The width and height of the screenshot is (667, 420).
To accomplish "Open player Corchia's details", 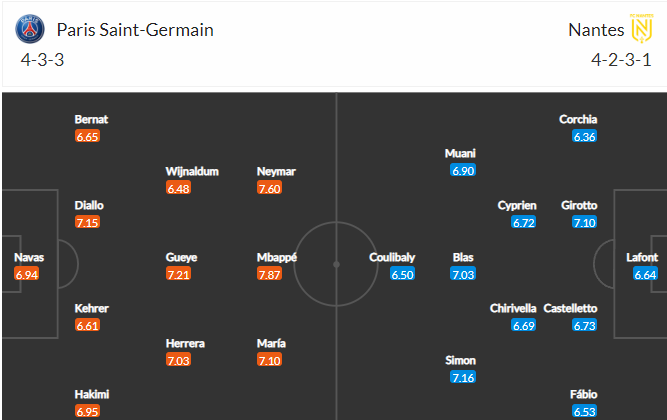I will tap(578, 119).
